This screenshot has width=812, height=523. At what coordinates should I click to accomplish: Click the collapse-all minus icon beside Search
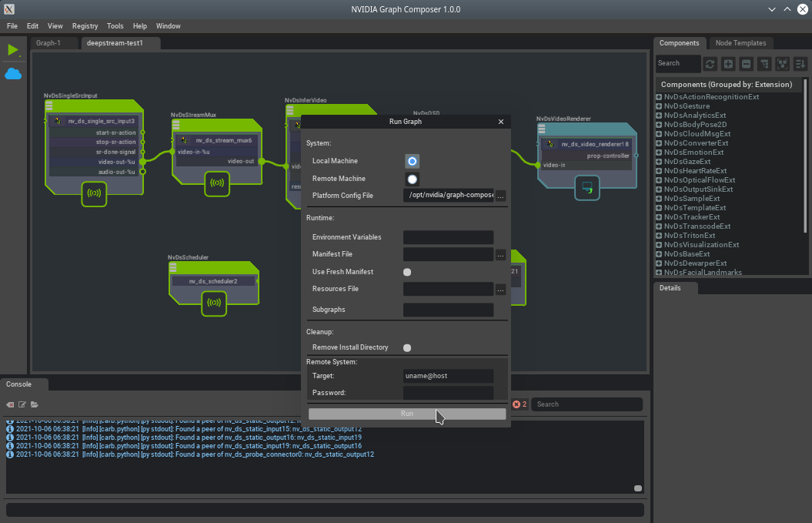[746, 63]
